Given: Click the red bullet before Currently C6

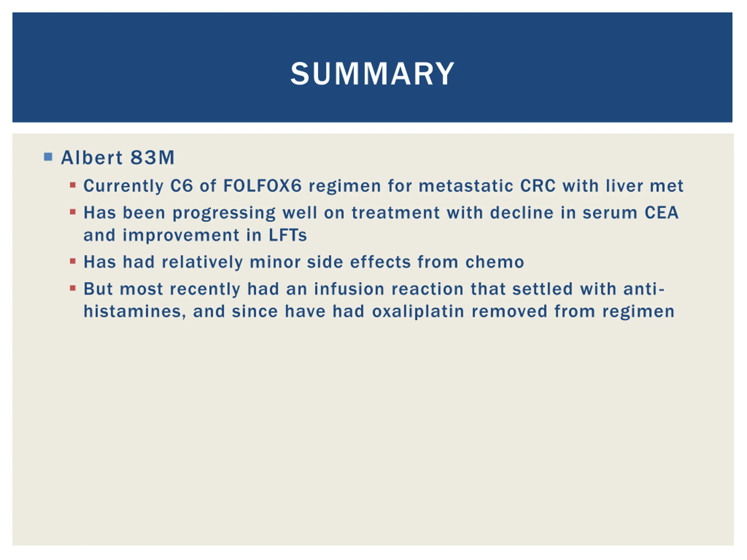Looking at the screenshot, I should tap(73, 185).
